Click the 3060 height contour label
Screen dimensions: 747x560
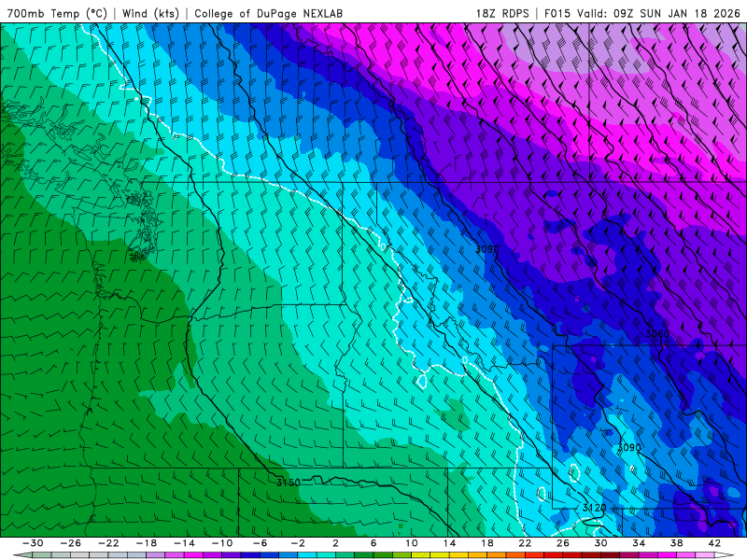click(657, 334)
